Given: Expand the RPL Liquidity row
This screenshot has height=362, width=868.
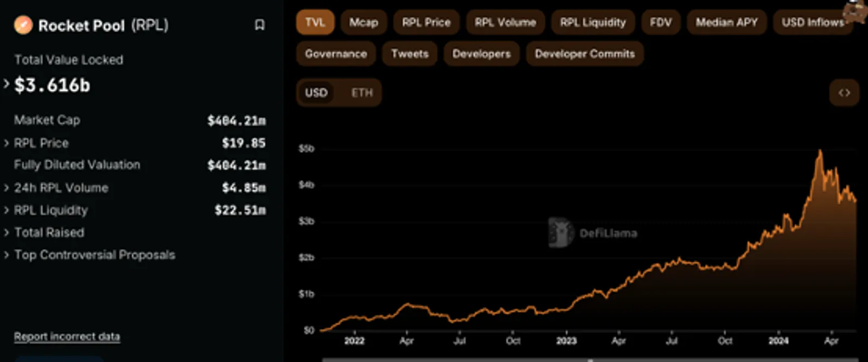Looking at the screenshot, I should [x=7, y=210].
